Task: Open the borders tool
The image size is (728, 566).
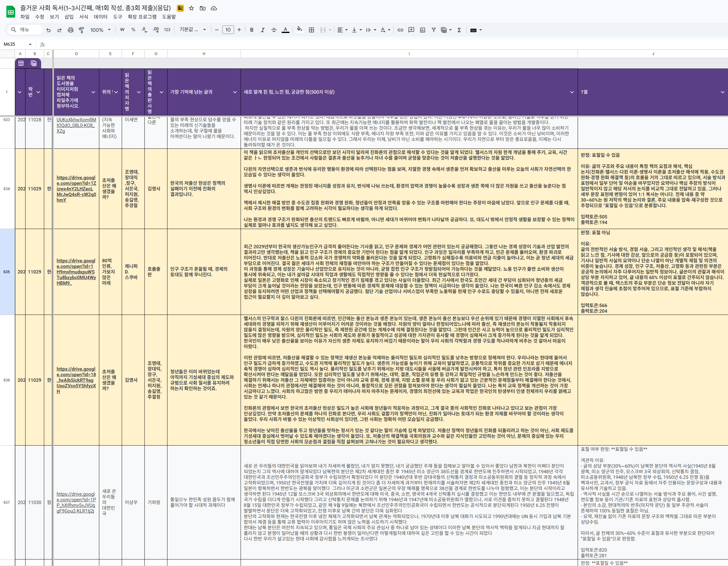Action: (311, 30)
